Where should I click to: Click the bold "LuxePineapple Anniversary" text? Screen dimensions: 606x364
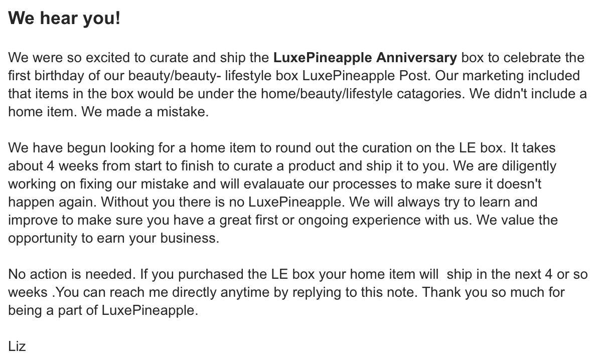[x=365, y=58]
